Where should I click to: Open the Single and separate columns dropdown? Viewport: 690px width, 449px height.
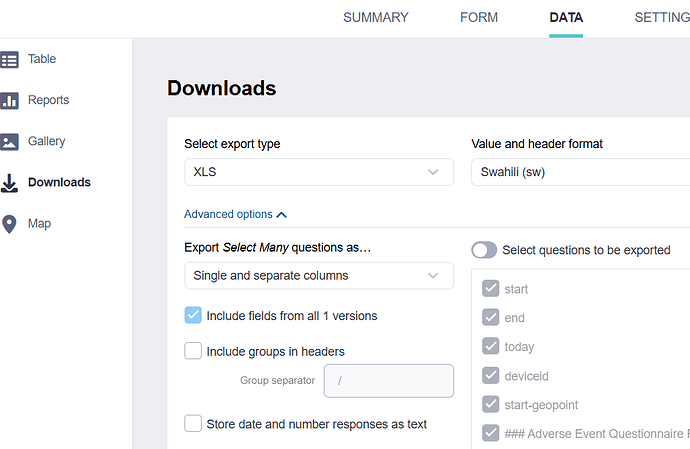coord(319,276)
